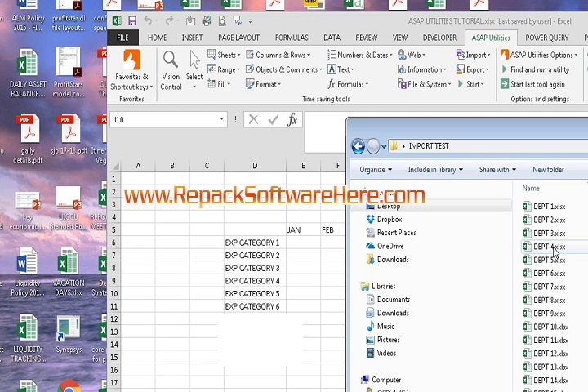Open ASAP Utilities Options
The height and width of the screenshot is (392, 588).
pos(539,55)
